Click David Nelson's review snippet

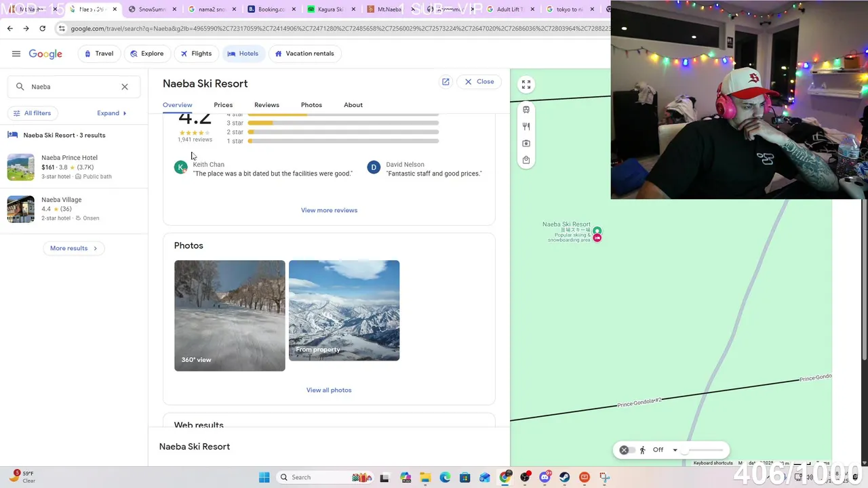[x=434, y=174]
